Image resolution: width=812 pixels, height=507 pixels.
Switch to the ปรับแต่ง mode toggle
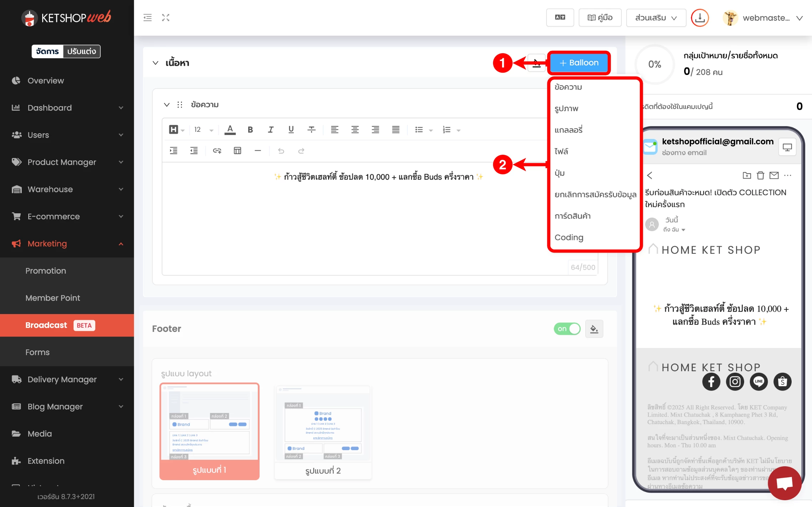click(x=81, y=51)
